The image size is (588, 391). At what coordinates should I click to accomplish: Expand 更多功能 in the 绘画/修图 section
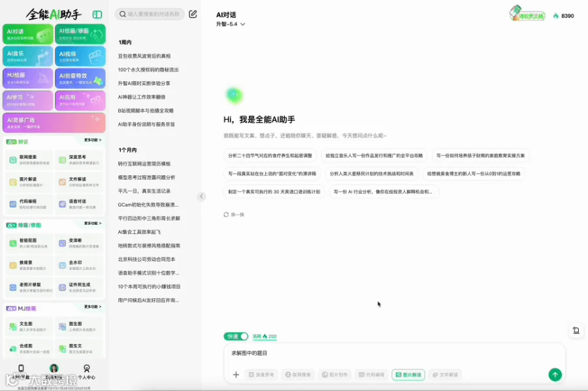coord(93,223)
